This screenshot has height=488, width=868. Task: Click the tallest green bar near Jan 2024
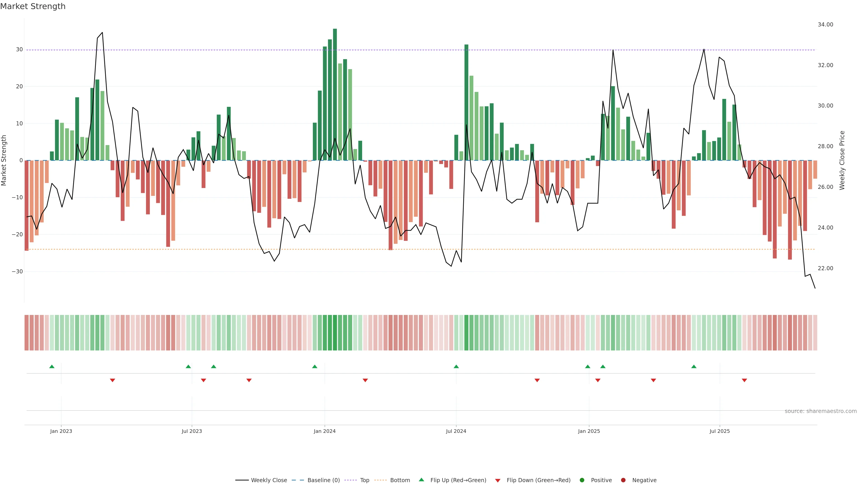coord(335,94)
